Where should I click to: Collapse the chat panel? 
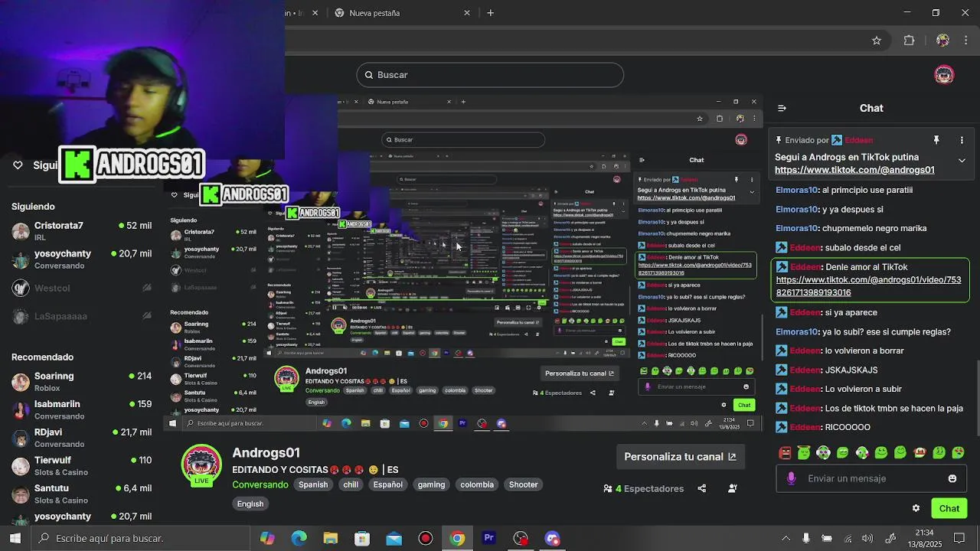click(782, 108)
